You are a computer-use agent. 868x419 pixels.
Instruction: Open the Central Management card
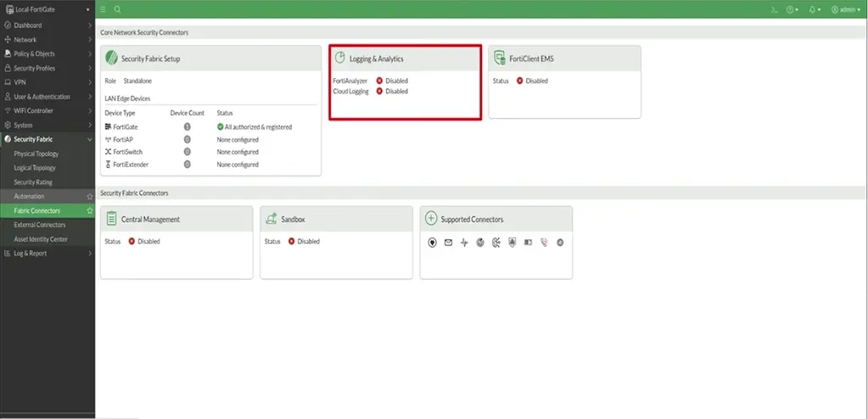(176, 243)
